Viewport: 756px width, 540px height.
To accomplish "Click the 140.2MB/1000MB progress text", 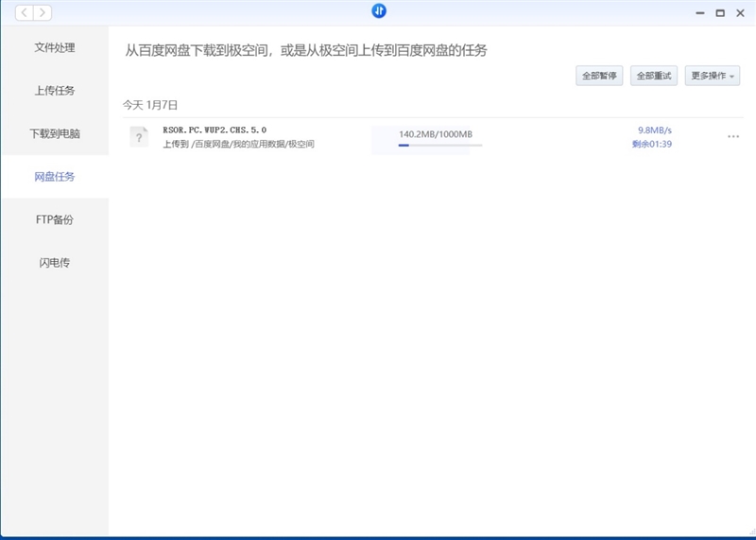I will pyautogui.click(x=436, y=134).
